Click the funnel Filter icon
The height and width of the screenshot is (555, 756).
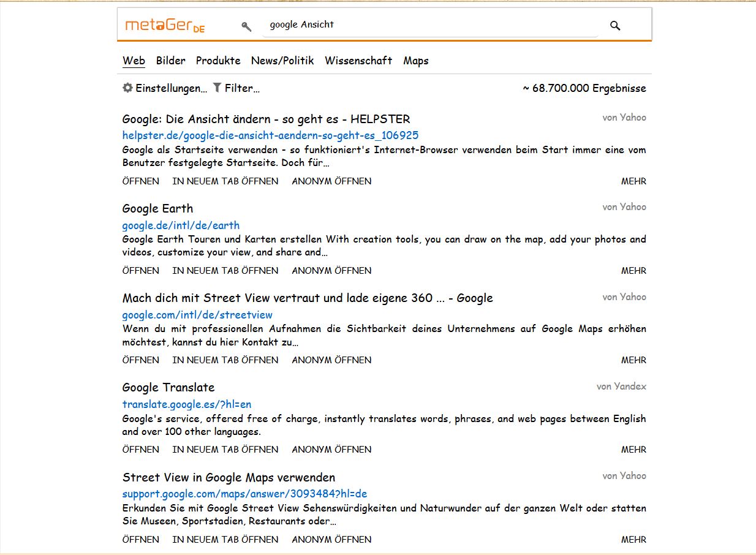pyautogui.click(x=217, y=88)
